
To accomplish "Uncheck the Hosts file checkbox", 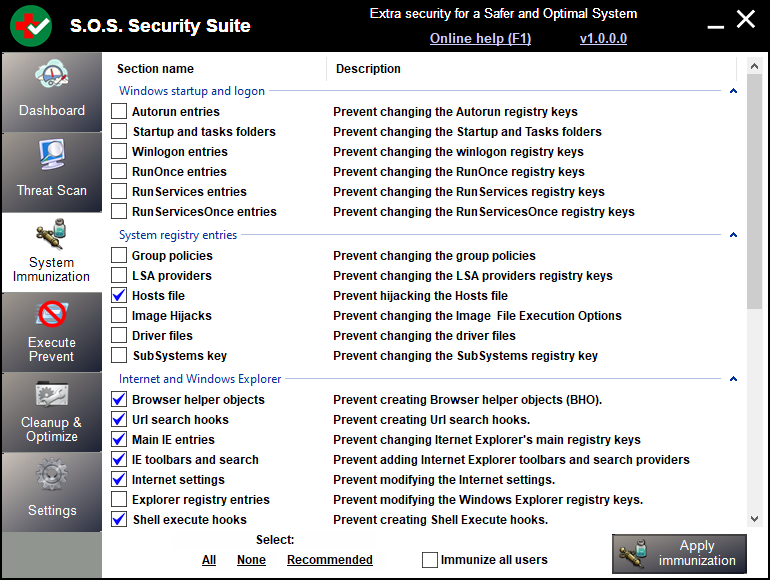I will (119, 296).
